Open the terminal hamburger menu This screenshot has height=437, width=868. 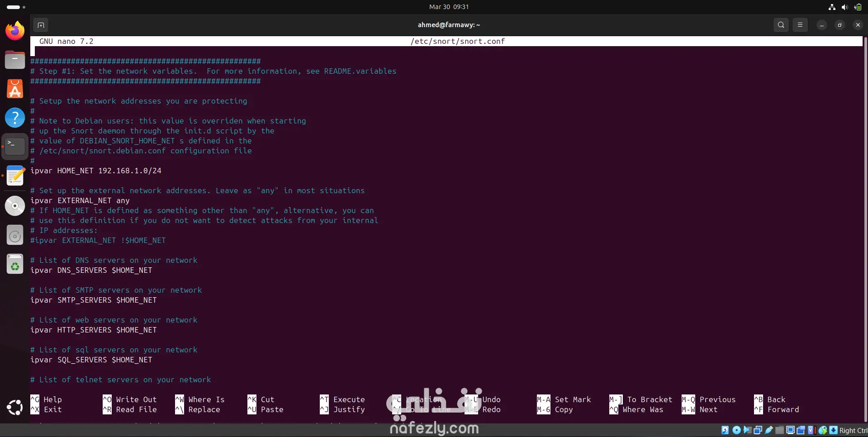[800, 25]
